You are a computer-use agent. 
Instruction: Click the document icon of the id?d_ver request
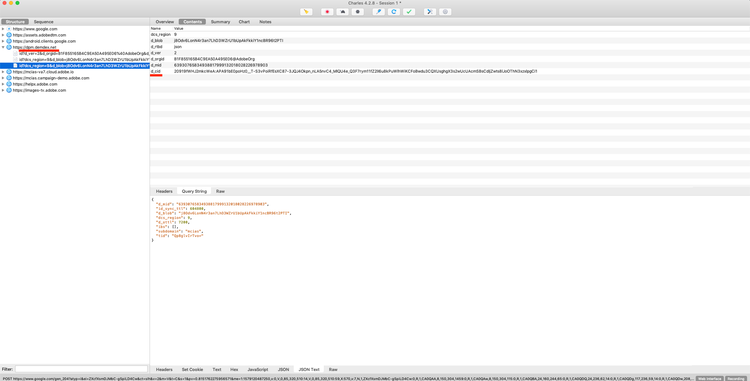[16, 54]
